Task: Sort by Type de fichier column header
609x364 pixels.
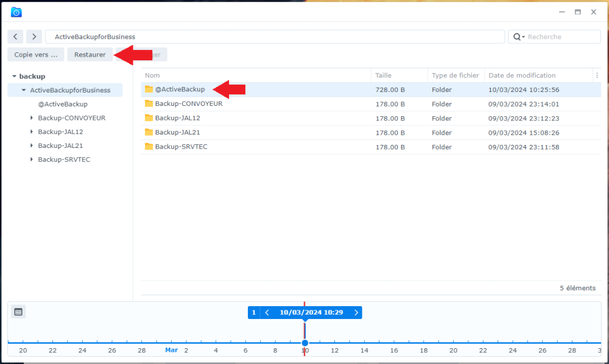Action: 456,75
